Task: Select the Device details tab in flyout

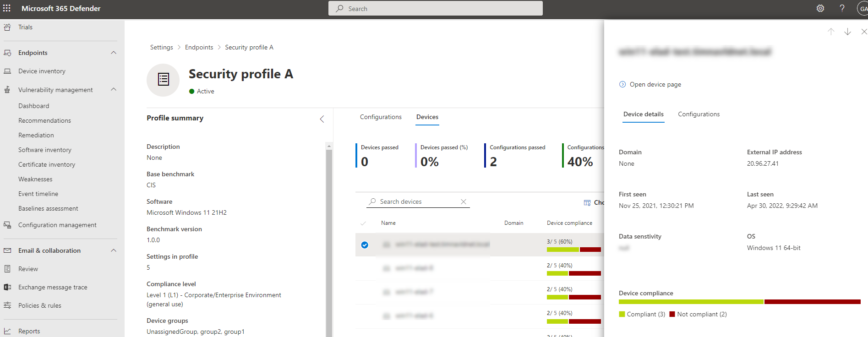Action: tap(644, 114)
